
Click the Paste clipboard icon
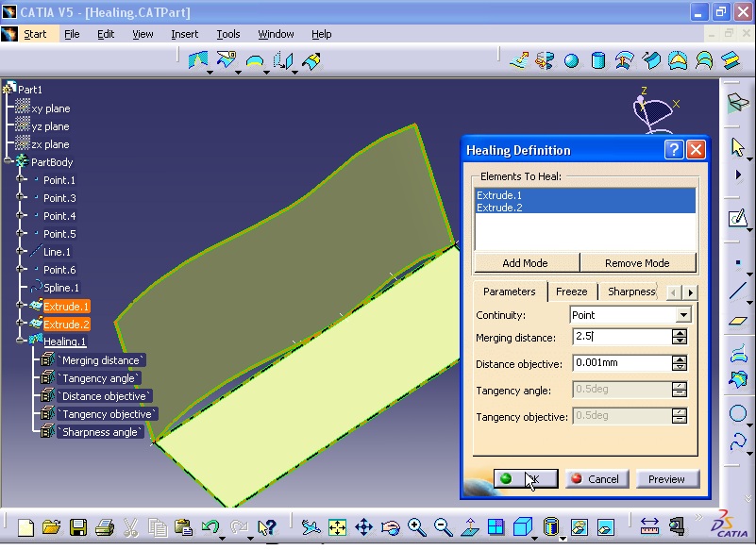183,527
